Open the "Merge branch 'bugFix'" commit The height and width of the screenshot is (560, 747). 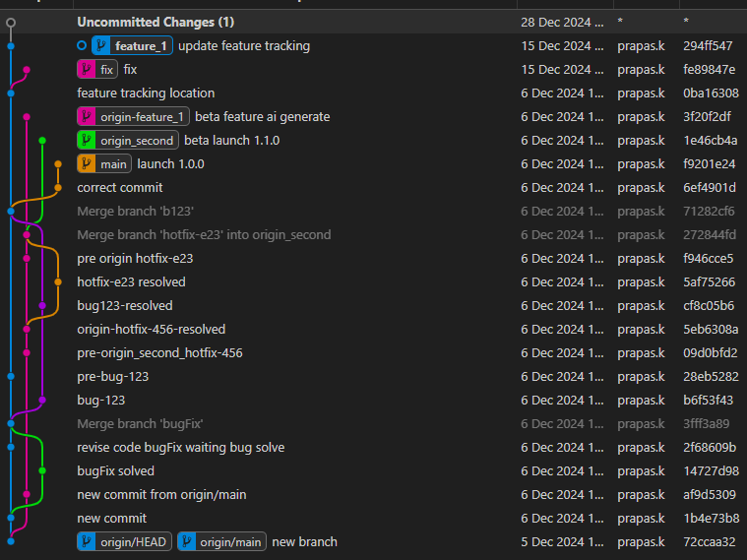pyautogui.click(x=140, y=424)
